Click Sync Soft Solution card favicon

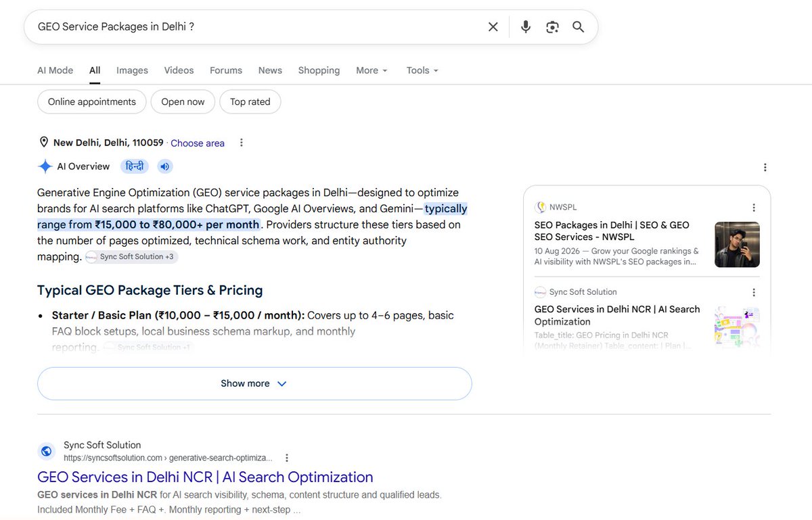point(540,292)
